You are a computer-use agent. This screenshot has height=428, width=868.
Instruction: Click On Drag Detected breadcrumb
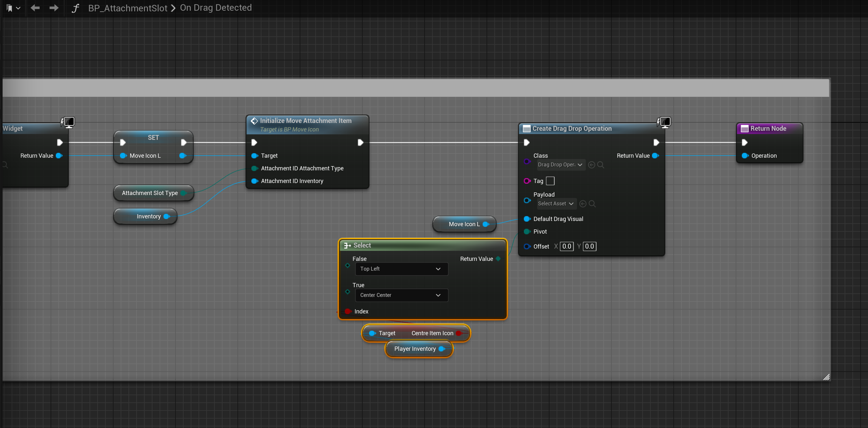pyautogui.click(x=216, y=8)
